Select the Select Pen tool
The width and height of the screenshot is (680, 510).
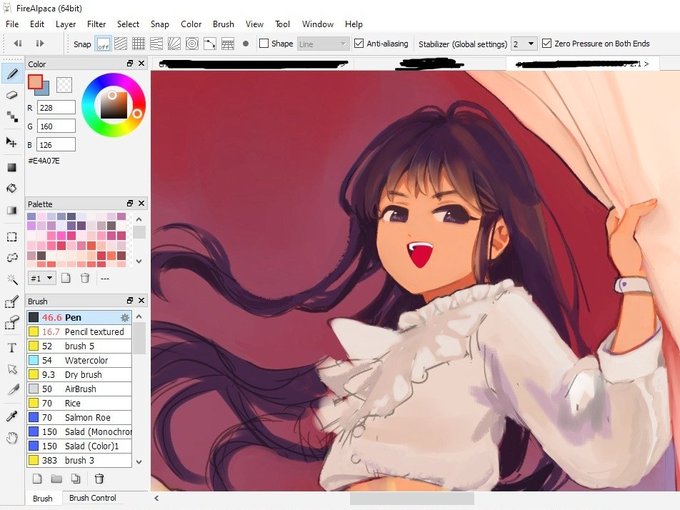coord(12,301)
